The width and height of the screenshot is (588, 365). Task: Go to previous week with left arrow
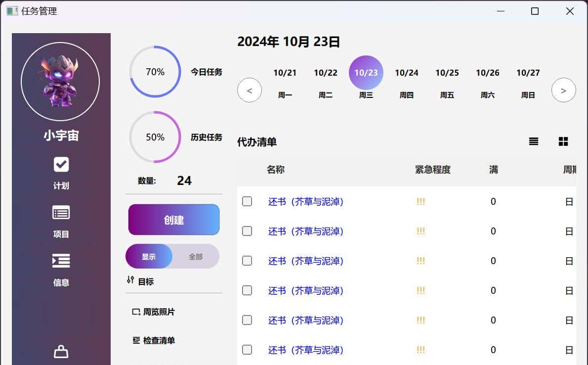249,90
